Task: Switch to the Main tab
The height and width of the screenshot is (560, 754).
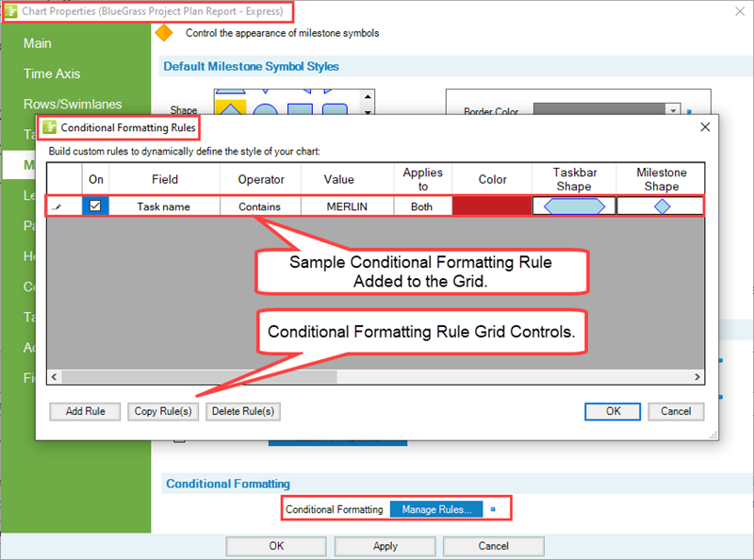Action: pyautogui.click(x=38, y=43)
